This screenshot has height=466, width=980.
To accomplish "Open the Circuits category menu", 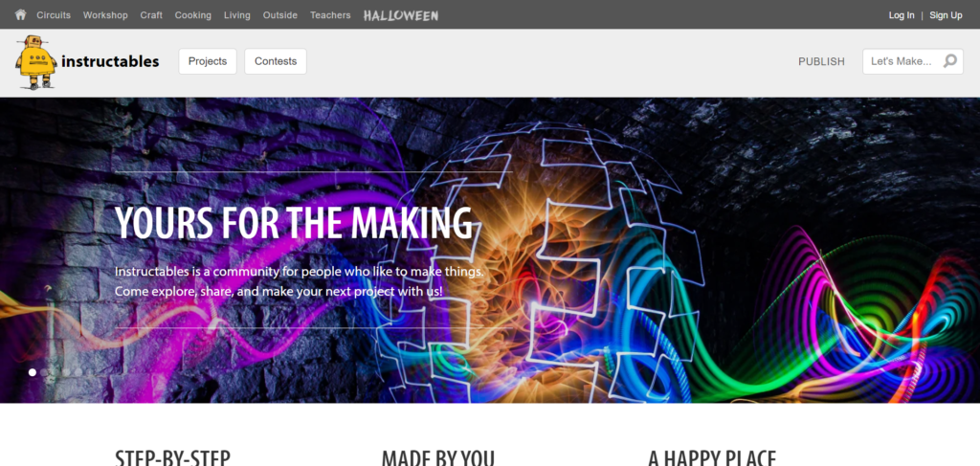I will 54,15.
